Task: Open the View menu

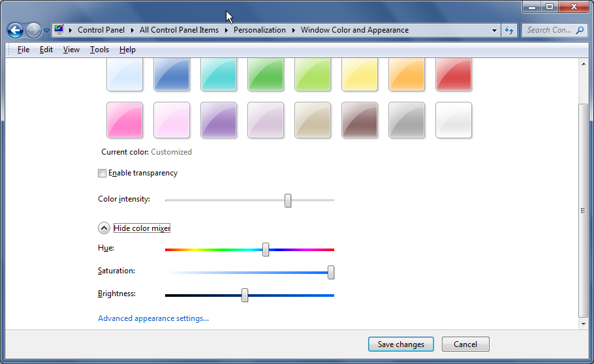Action: [71, 50]
